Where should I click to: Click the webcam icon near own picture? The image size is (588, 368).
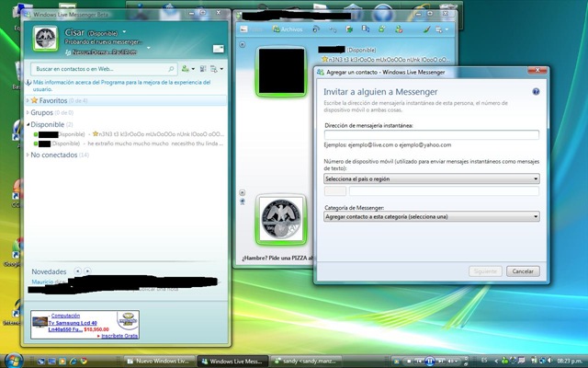pyautogui.click(x=243, y=201)
